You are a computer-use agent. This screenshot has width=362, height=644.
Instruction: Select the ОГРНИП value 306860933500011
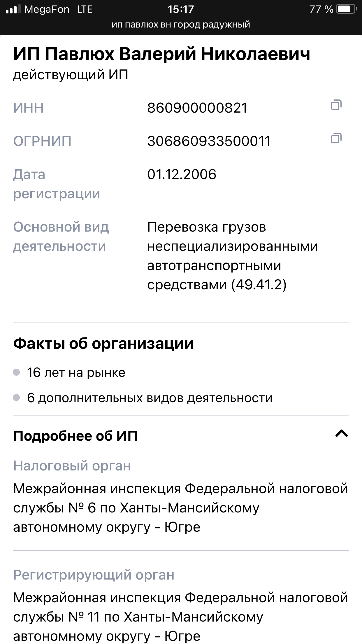tap(209, 141)
